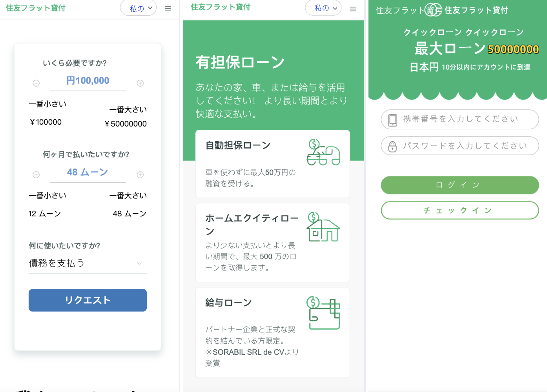Expand the 債務を支払う purpose dropdown

click(88, 263)
